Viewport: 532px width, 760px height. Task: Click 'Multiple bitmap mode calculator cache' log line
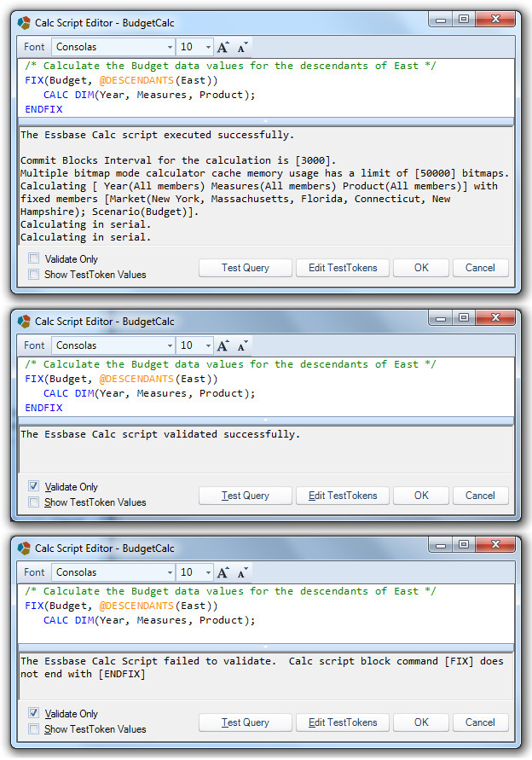264,173
